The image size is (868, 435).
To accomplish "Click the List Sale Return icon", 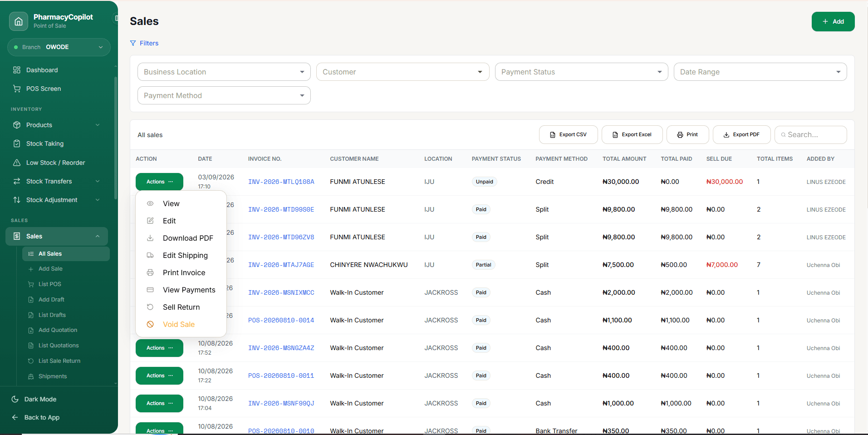I will pos(31,361).
